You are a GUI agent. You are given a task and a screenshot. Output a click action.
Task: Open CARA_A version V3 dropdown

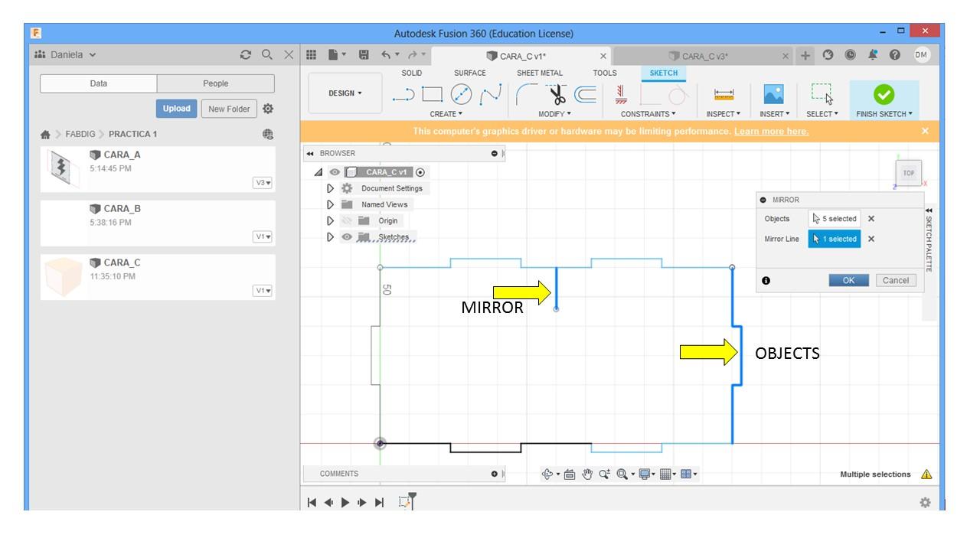tap(263, 183)
